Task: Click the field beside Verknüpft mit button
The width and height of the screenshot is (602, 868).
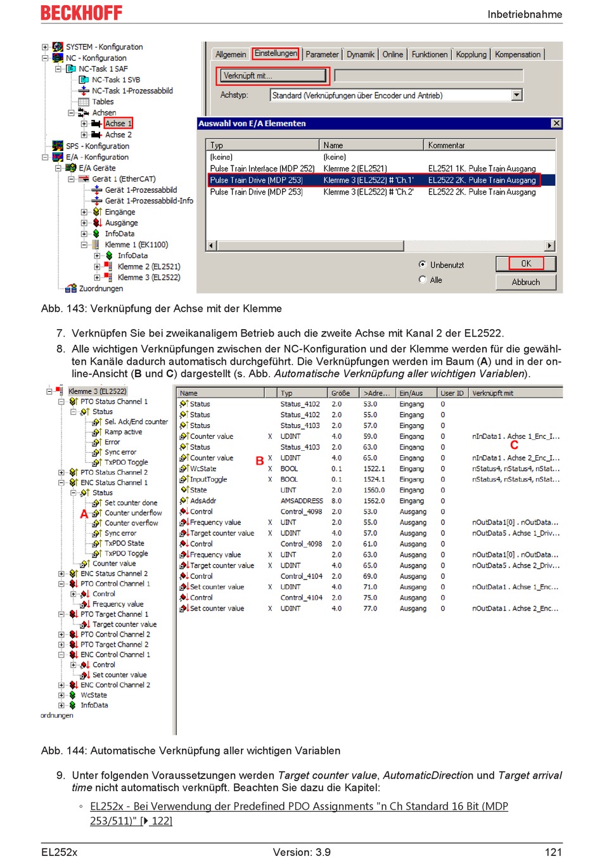Action: 428,75
